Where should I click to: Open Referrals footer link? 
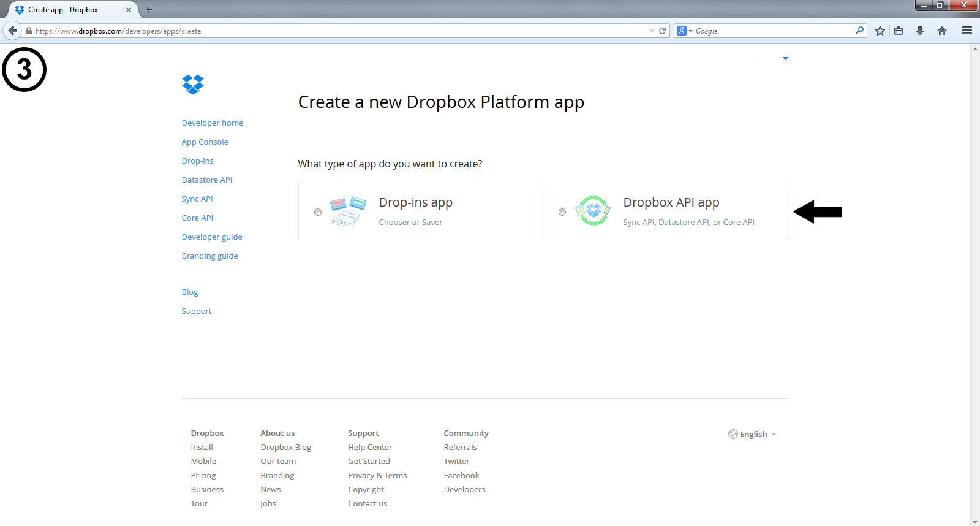[x=460, y=447]
